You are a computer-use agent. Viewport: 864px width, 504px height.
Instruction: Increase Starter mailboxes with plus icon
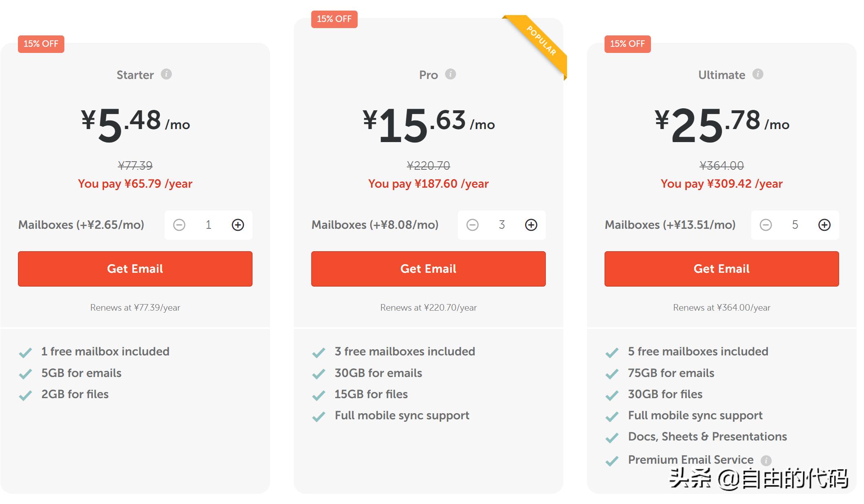238,225
